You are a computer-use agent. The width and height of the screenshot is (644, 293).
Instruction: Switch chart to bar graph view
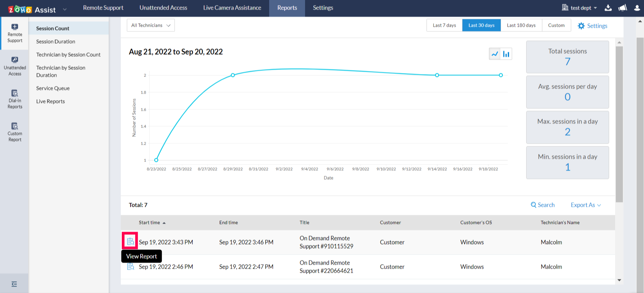click(506, 54)
